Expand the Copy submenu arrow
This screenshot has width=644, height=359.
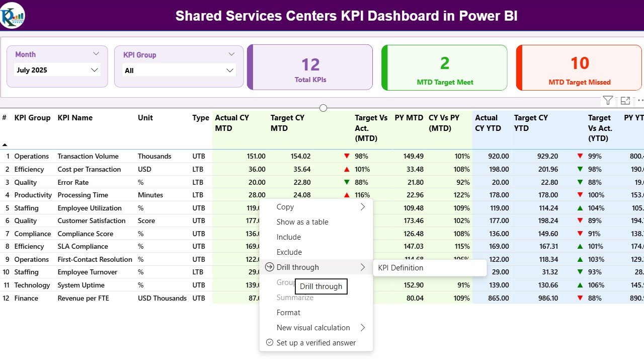pos(362,207)
